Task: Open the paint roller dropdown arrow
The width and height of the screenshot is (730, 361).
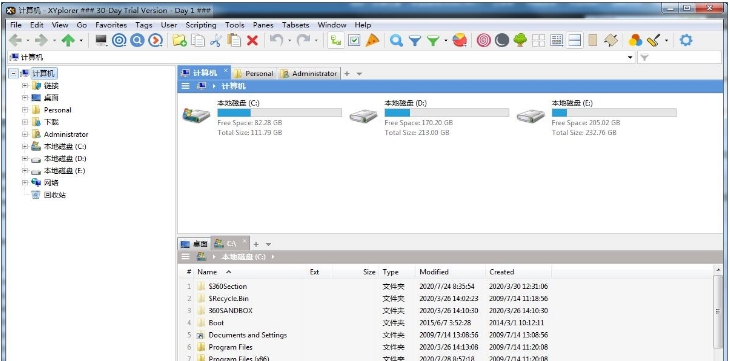Action: coord(666,41)
